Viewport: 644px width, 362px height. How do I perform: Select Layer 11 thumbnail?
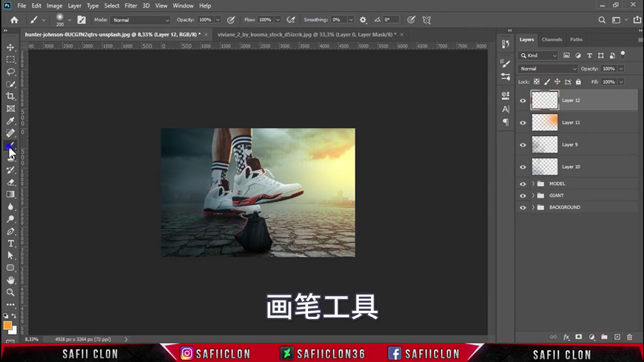545,122
